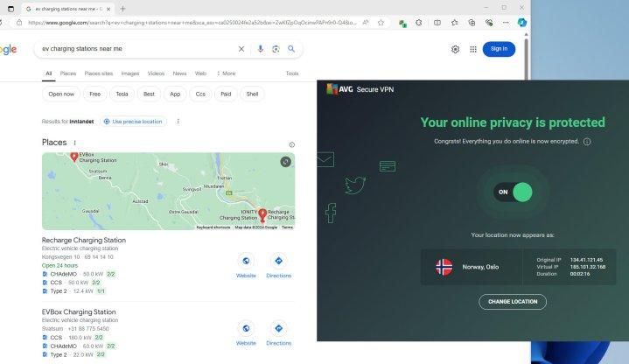629x364 pixels.
Task: Open Google Lens image search icon
Action: tap(276, 49)
